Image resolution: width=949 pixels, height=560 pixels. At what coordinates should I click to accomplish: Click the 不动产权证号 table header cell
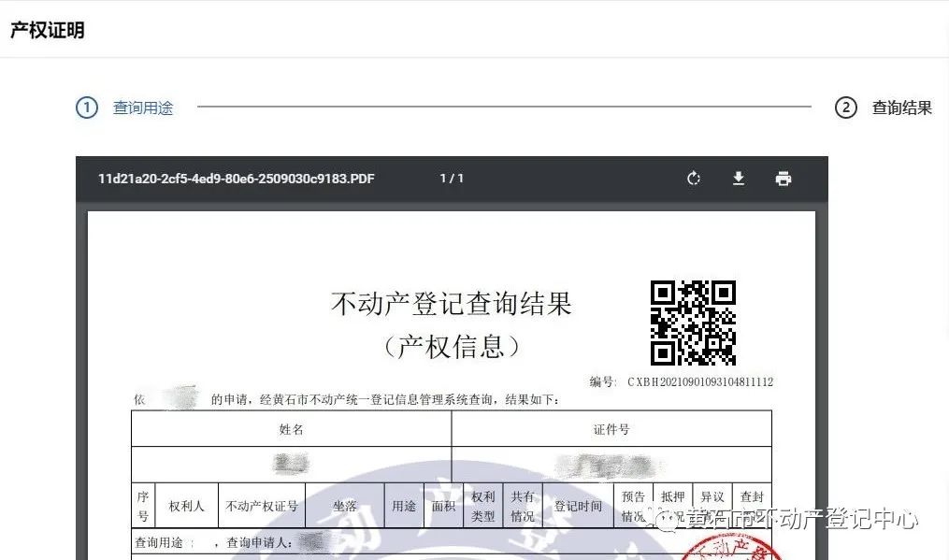(262, 506)
